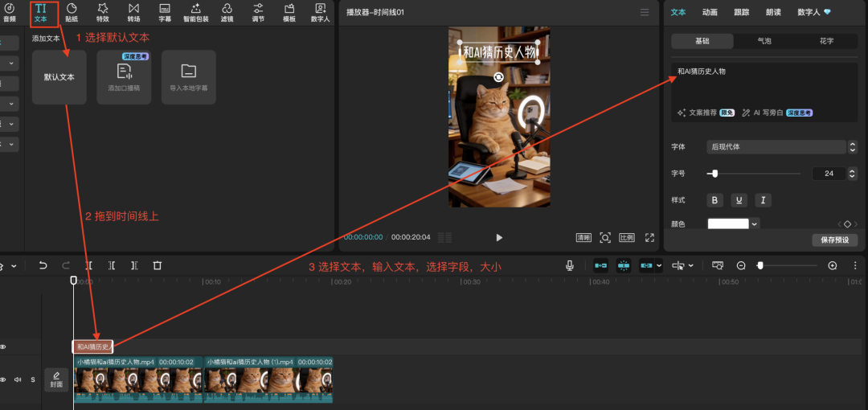868x410 pixels.
Task: Switch to the 动画 tab
Action: pos(710,11)
